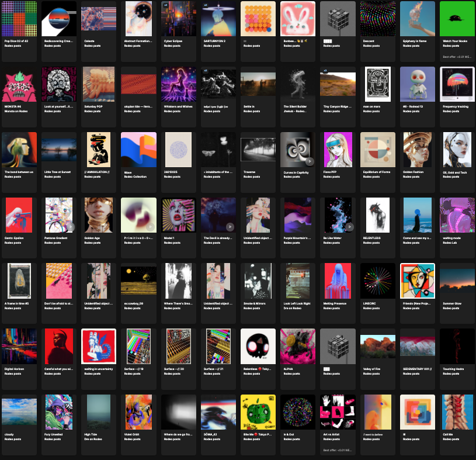Image resolution: width=476 pixels, height=460 pixels.
Task: Open the Equilibrium of Forms artwork
Action: point(378,150)
